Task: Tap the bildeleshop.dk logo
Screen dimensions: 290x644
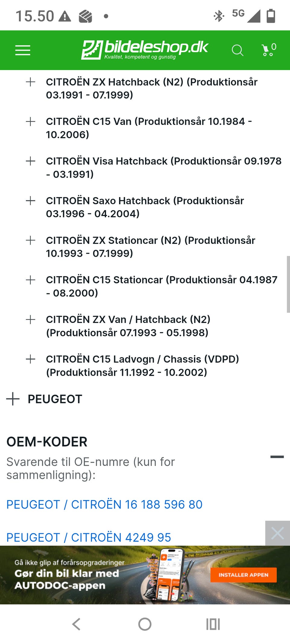Action: tap(144, 50)
